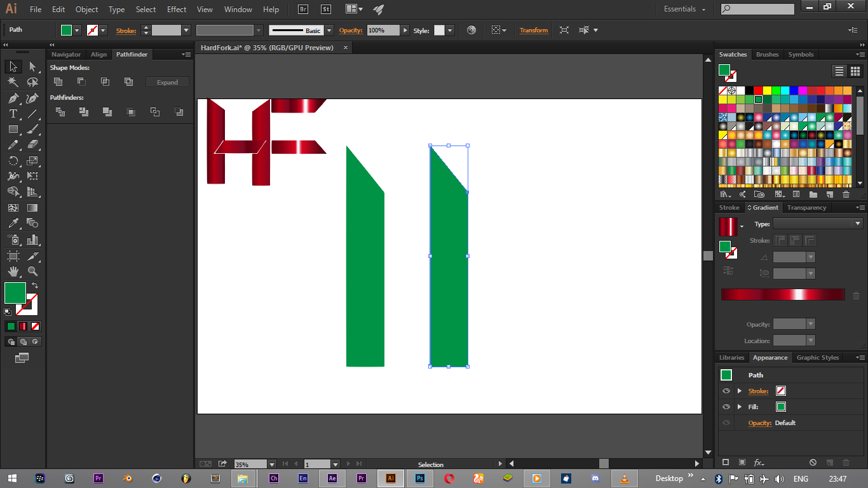This screenshot has width=868, height=488.
Task: Switch swatches to list view
Action: pyautogui.click(x=839, y=71)
